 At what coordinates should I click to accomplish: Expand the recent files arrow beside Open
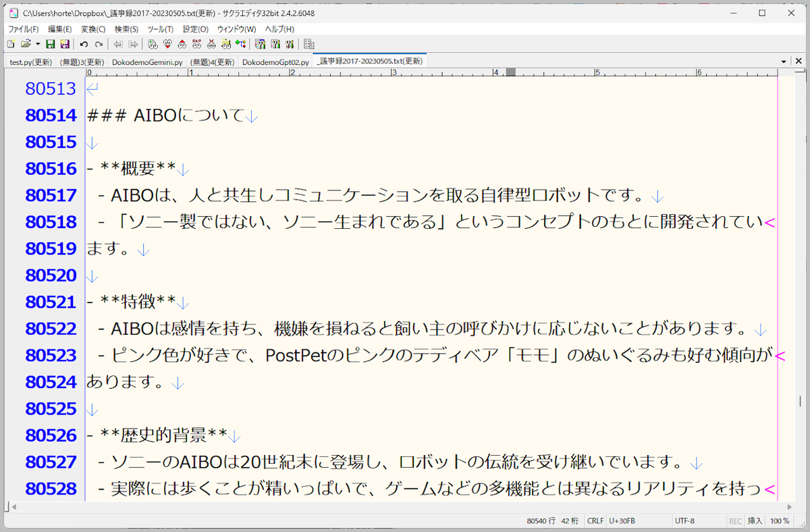[38, 44]
